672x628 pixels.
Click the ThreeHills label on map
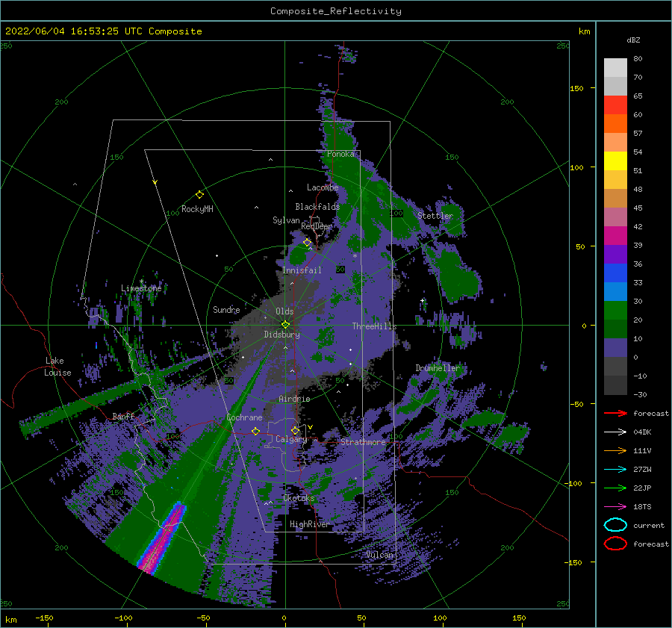[x=374, y=326]
